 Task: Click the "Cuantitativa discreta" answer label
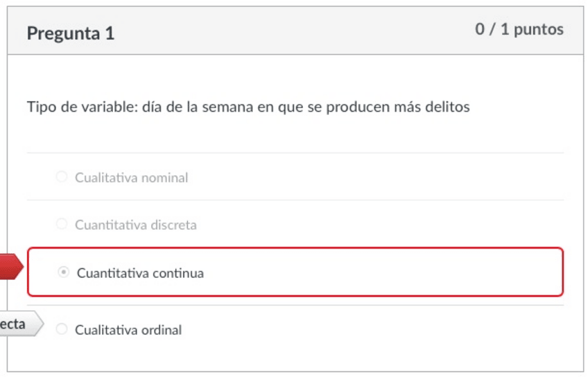[x=135, y=225]
